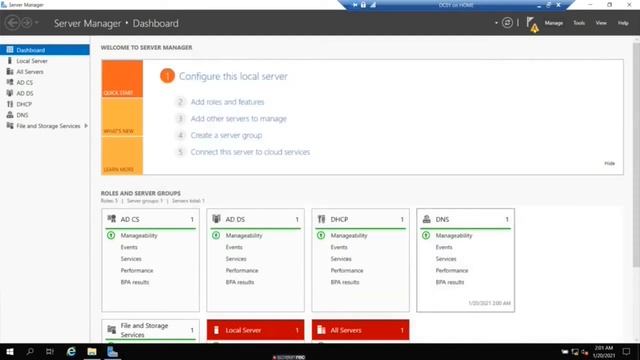640x360 pixels.
Task: Launch Internet Explorer from the taskbar
Action: pos(71,351)
